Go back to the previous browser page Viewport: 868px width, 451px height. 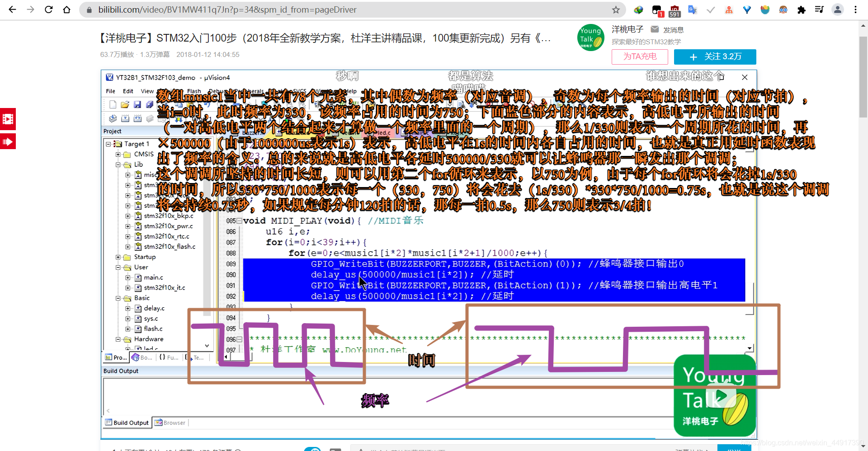(12, 9)
